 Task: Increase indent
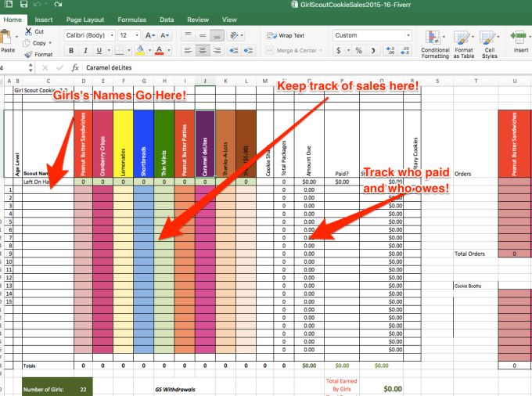pos(248,51)
